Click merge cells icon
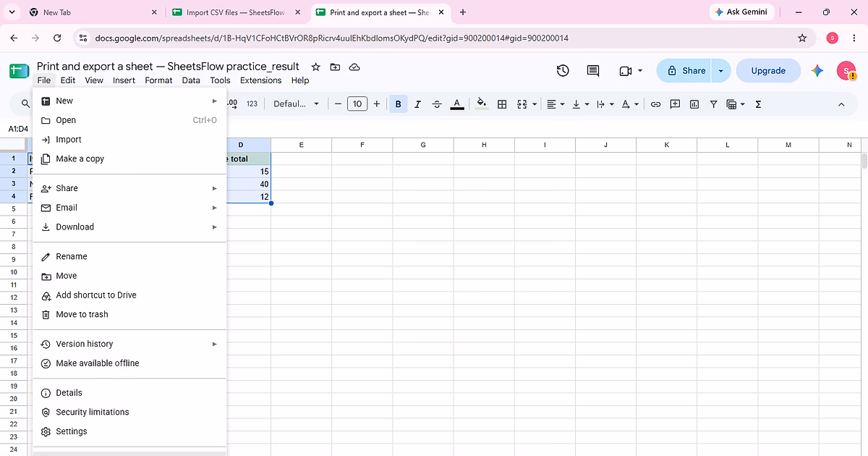Screen dimensions: 868x456 click(522, 104)
